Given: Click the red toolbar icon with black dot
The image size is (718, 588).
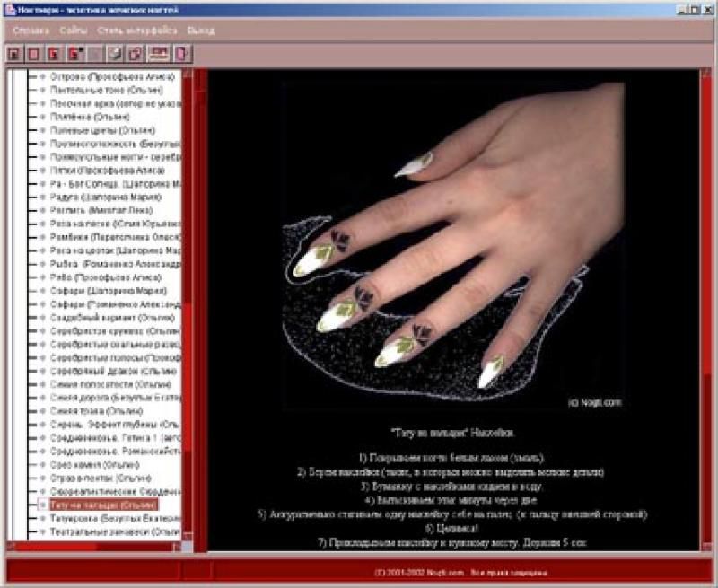Looking at the screenshot, I should [x=73, y=53].
